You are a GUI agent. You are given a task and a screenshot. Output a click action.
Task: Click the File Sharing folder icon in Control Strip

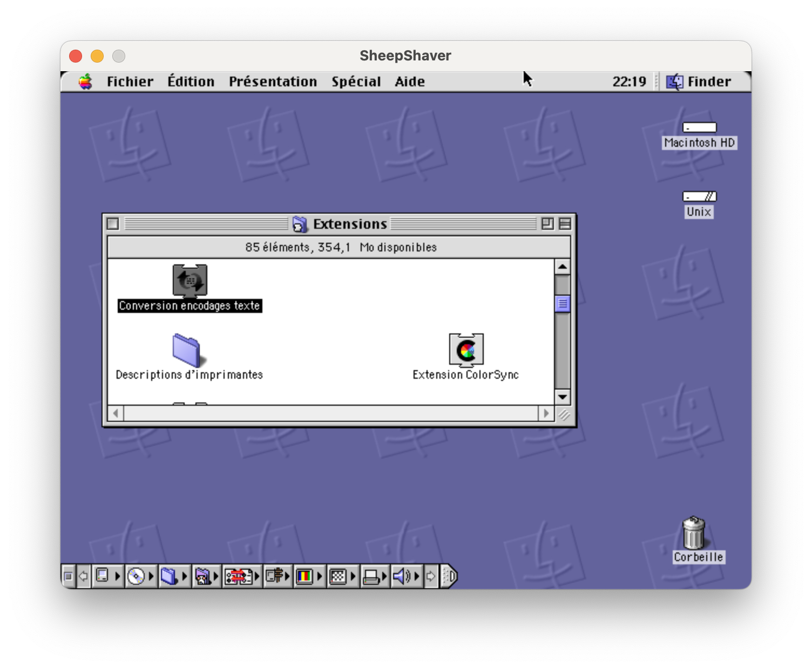pos(169,576)
